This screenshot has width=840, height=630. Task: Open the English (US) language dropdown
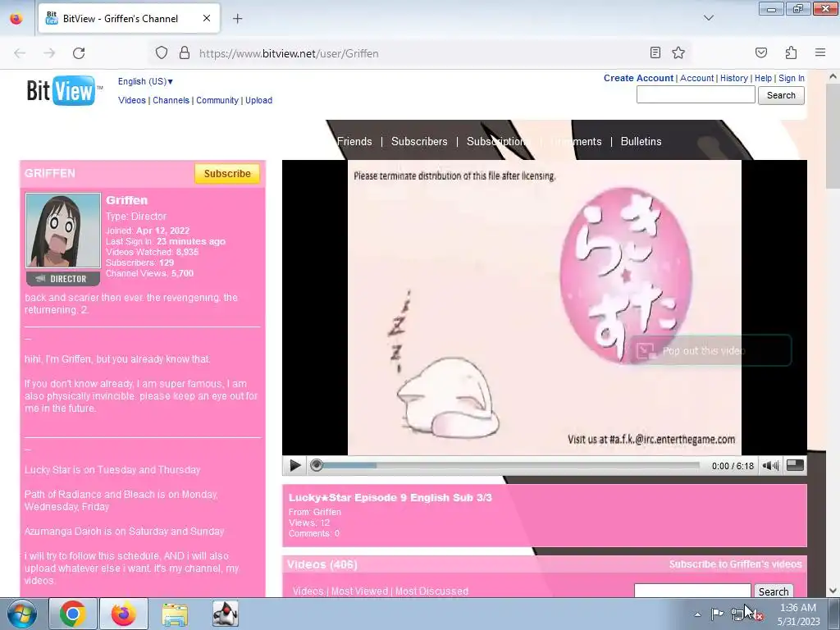coord(145,81)
